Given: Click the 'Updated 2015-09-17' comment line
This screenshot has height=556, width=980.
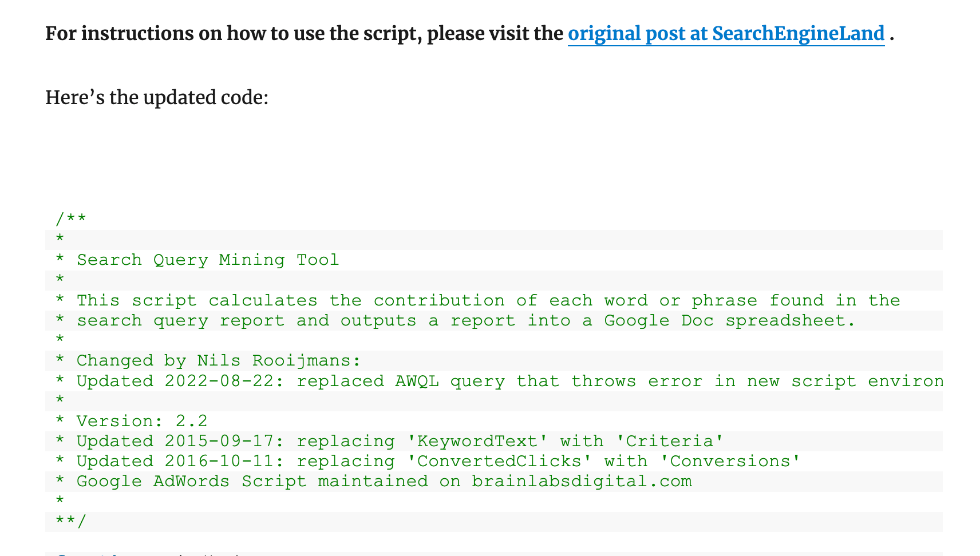Looking at the screenshot, I should (x=400, y=442).
